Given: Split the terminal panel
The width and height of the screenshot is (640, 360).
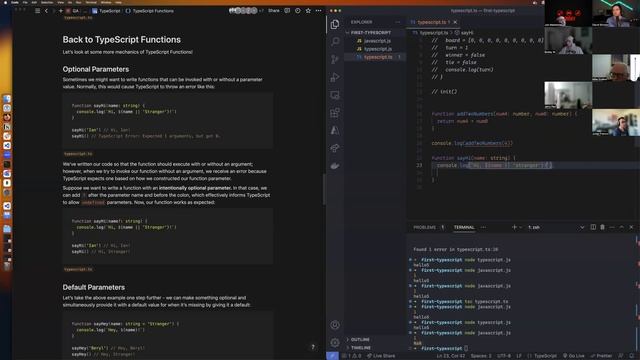Looking at the screenshot, I should [593, 227].
